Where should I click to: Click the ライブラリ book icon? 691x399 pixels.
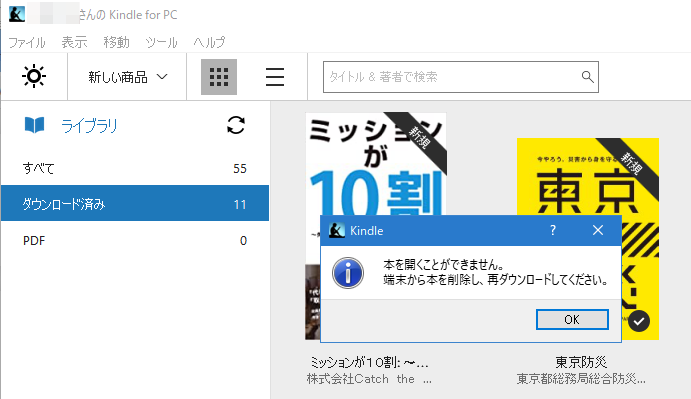click(34, 125)
